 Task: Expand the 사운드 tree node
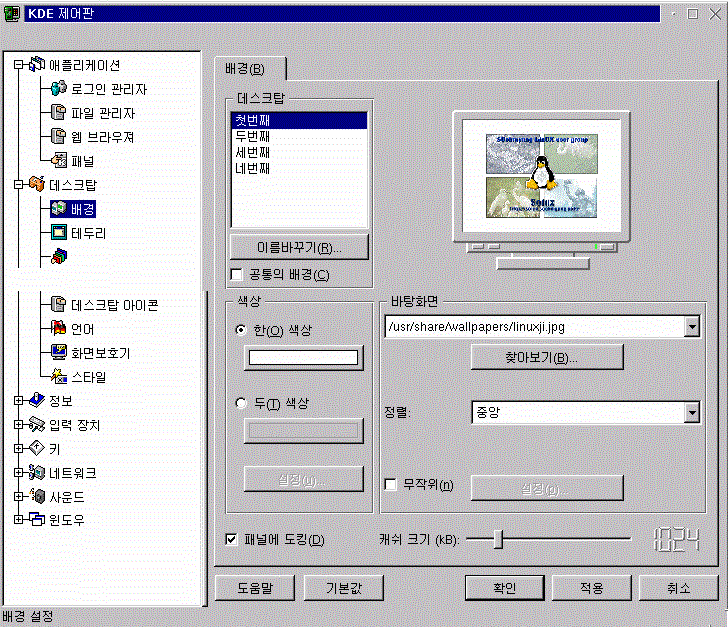18,496
